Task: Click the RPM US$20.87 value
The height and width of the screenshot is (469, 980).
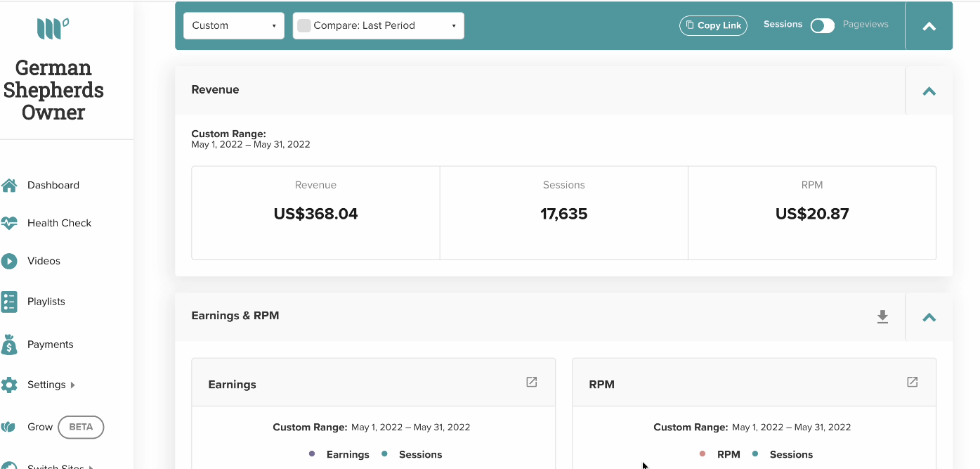Action: [x=812, y=214]
